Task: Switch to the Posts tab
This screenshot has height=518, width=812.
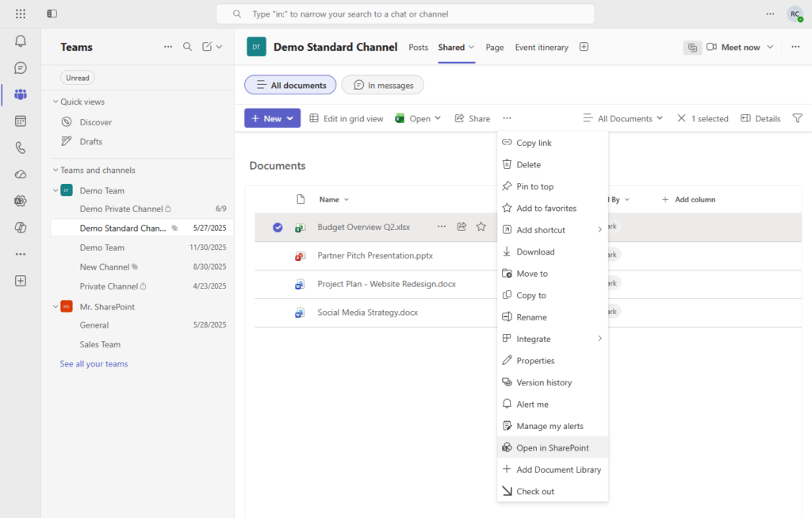Action: pyautogui.click(x=418, y=47)
